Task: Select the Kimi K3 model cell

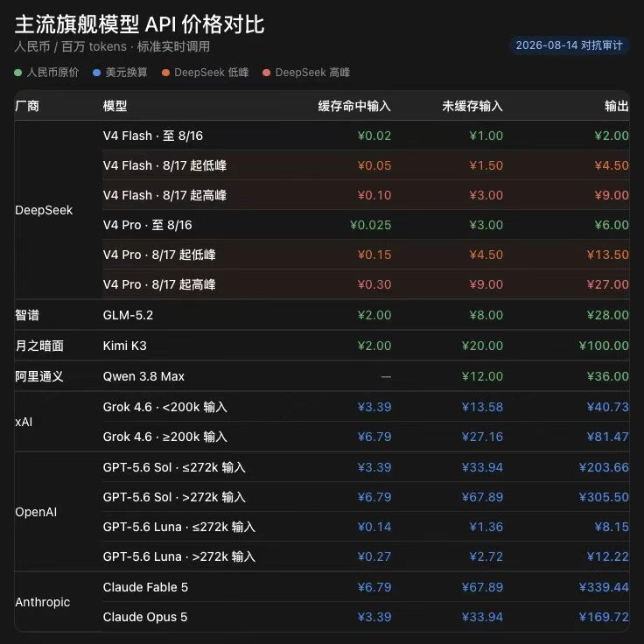Action: pos(125,346)
